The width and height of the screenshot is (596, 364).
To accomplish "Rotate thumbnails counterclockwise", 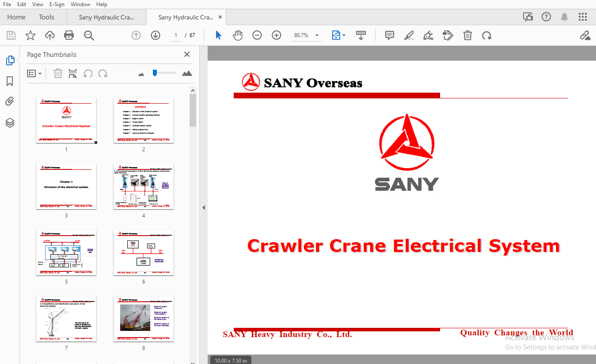I will (x=88, y=73).
